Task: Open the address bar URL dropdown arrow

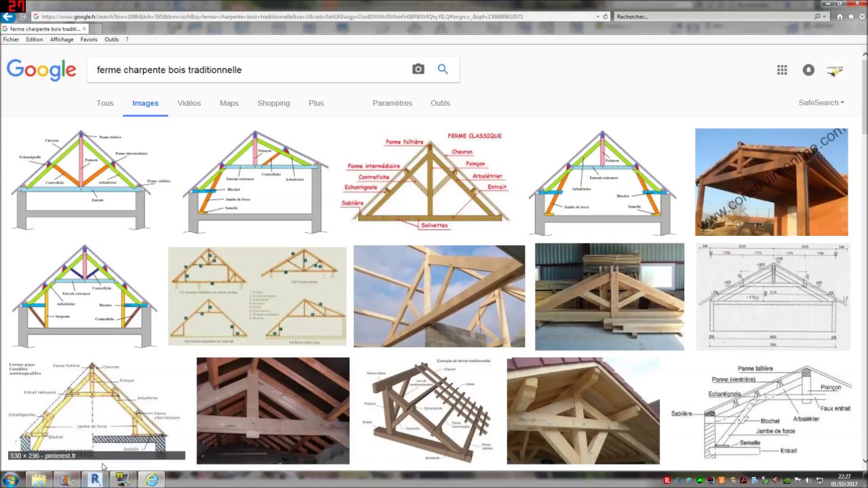Action: pyautogui.click(x=597, y=16)
